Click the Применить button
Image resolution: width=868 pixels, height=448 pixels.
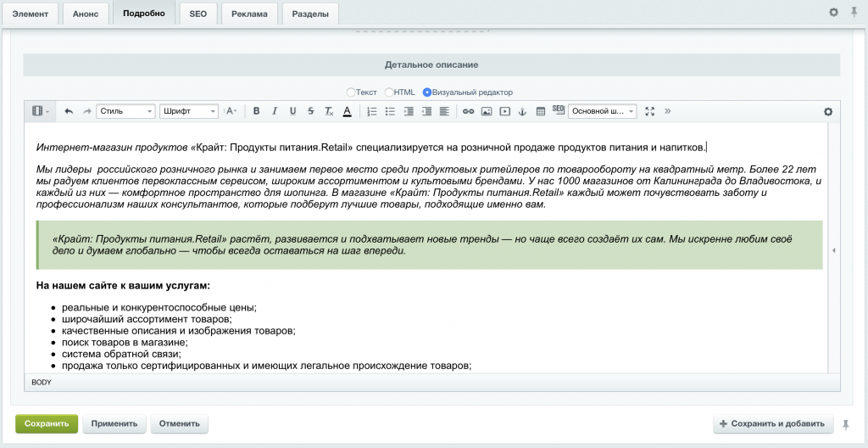point(114,423)
